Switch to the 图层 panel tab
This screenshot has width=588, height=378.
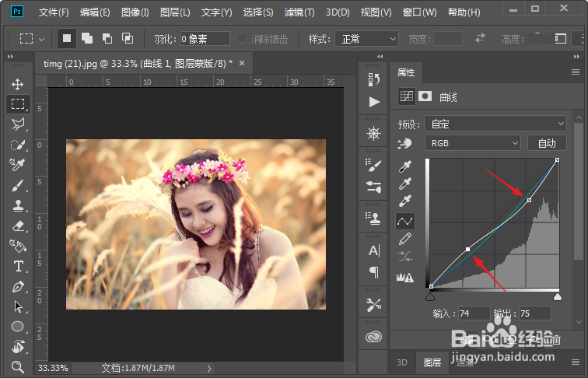432,362
